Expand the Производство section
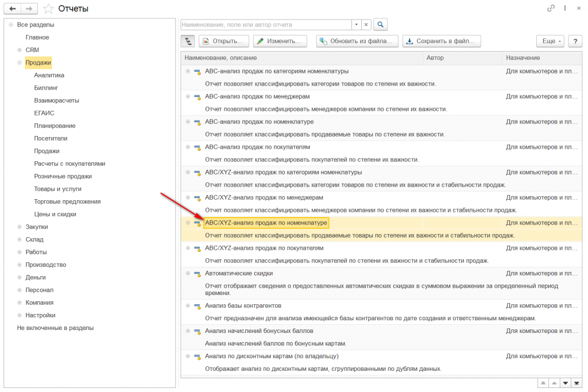 tap(20, 265)
